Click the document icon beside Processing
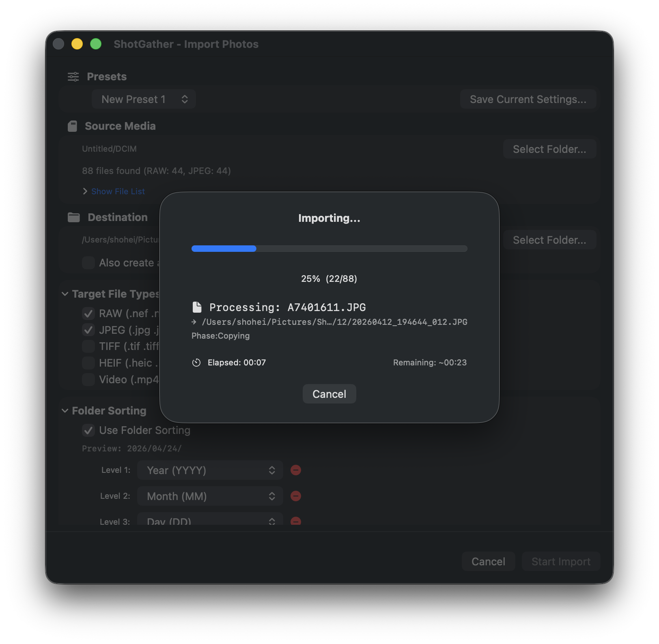Viewport: 659px width, 644px height. click(197, 307)
